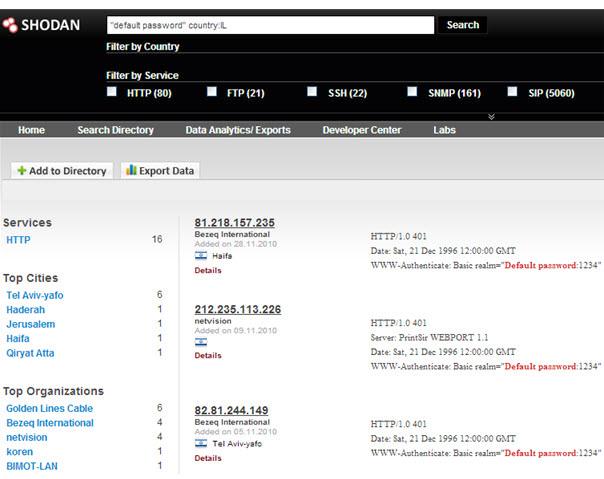Enable the FTP (21) service filter checkbox

[212, 92]
